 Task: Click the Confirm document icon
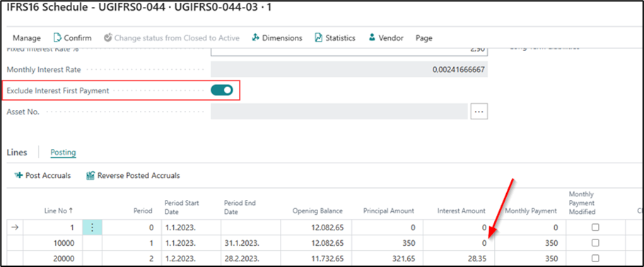(57, 37)
